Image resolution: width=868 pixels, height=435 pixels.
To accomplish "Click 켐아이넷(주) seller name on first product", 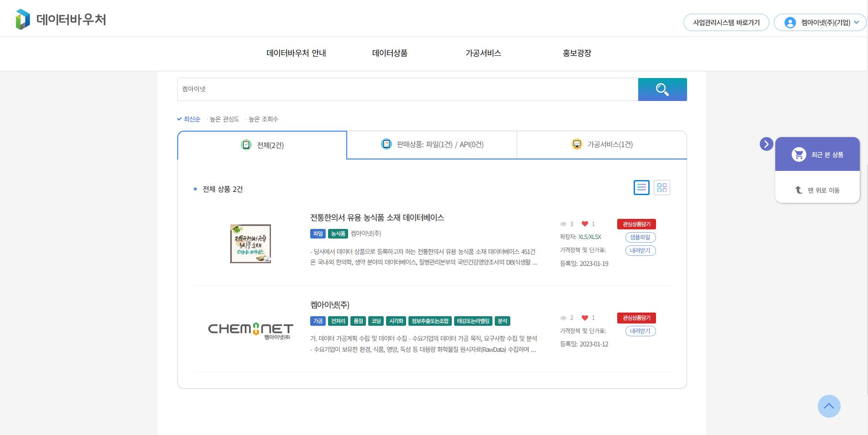I will pyautogui.click(x=366, y=233).
